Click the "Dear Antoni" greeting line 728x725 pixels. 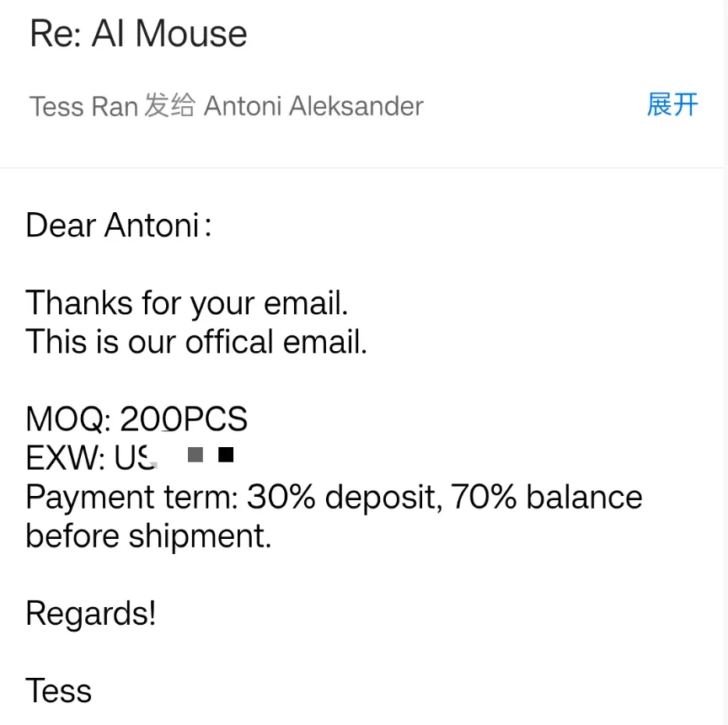pyautogui.click(x=118, y=226)
